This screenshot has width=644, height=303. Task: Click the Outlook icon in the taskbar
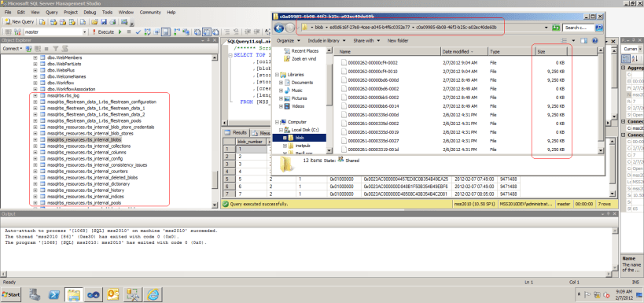coord(112,294)
